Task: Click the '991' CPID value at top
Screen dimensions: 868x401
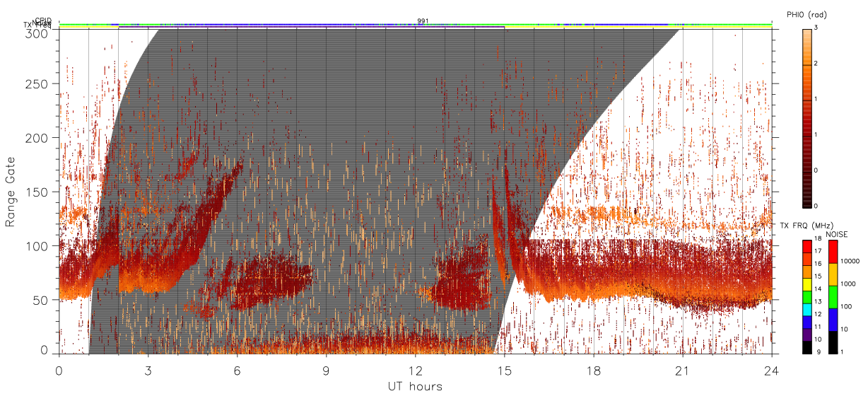Action: 423,21
